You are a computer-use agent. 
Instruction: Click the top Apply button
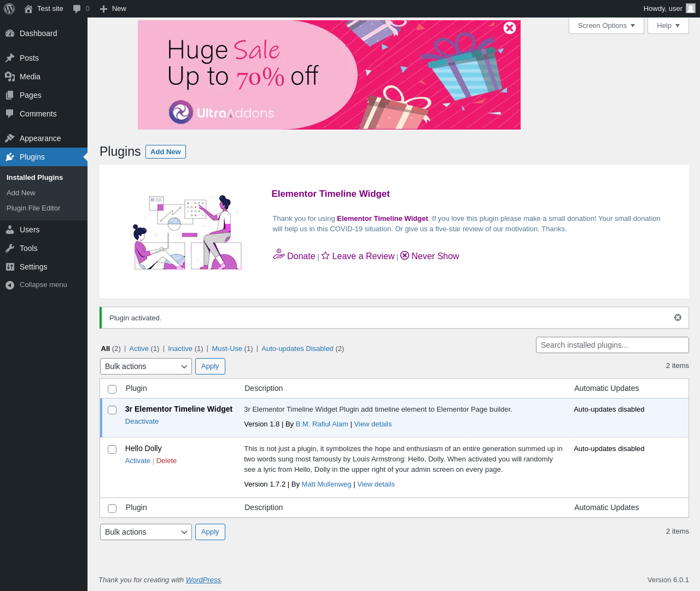click(x=210, y=366)
